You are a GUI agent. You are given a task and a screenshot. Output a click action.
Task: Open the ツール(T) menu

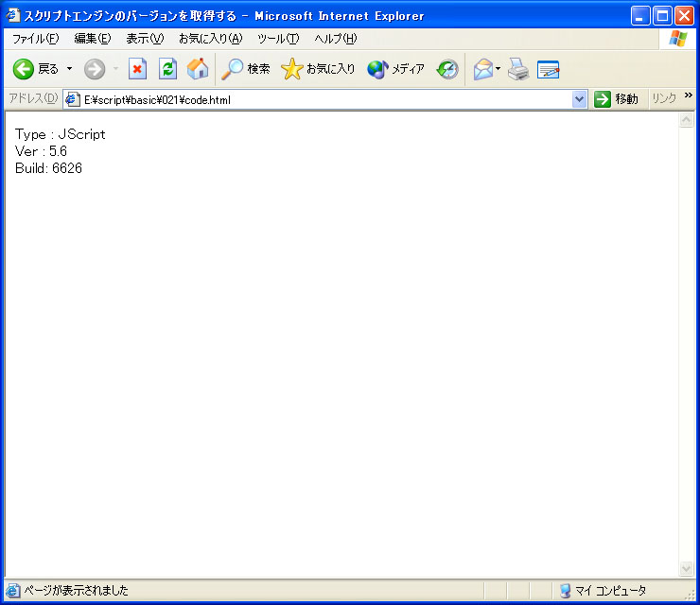point(278,39)
